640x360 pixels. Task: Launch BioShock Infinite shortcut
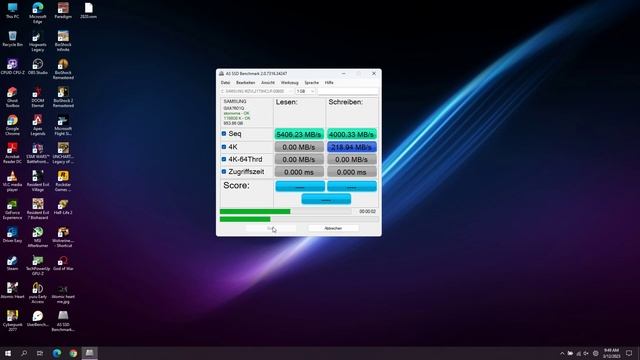pos(63,41)
